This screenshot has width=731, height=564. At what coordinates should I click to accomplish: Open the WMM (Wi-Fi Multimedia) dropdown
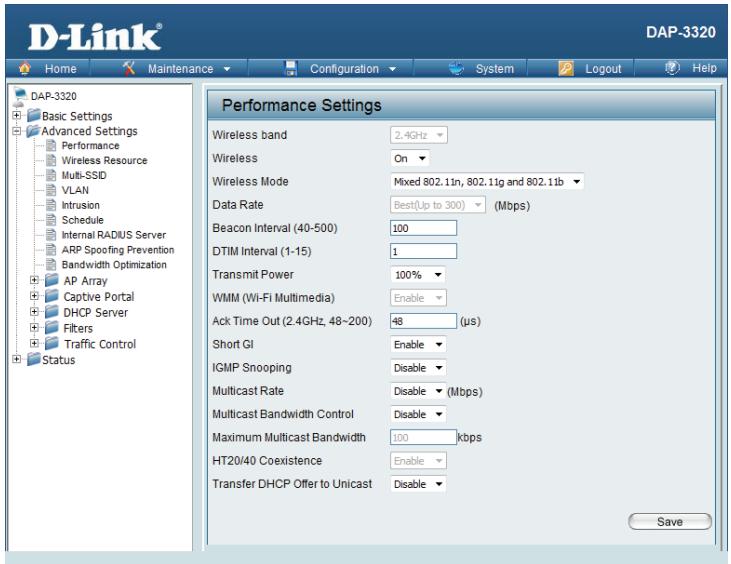click(x=418, y=298)
